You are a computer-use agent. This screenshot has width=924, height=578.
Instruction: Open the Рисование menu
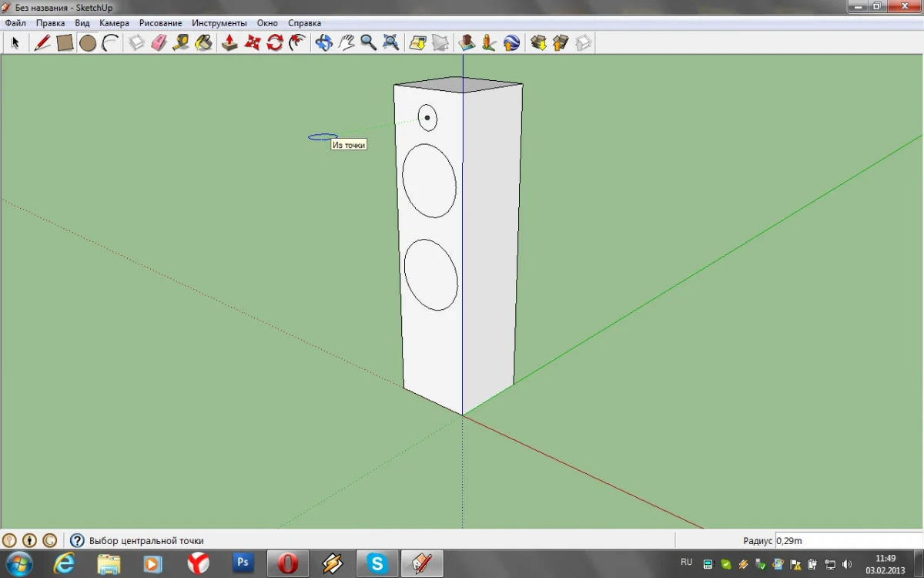tap(160, 23)
